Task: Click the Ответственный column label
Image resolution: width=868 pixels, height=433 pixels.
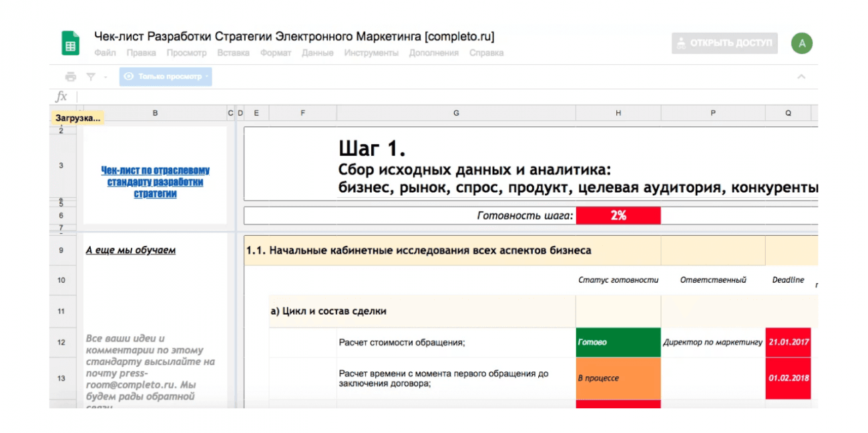Action: click(713, 280)
